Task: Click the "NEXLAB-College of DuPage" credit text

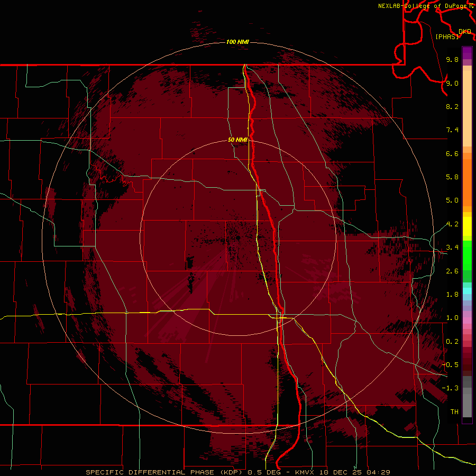Action: [x=423, y=6]
